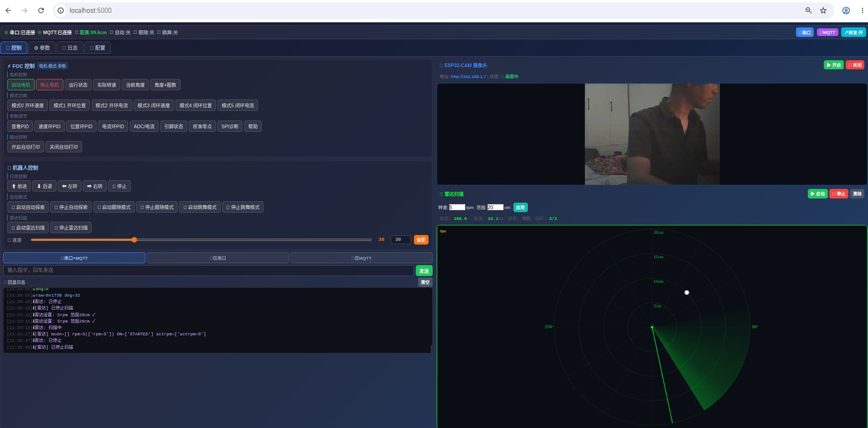Viewport: 868px width, 428px height.
Task: Click the orange speed slider handle
Action: [x=134, y=240]
